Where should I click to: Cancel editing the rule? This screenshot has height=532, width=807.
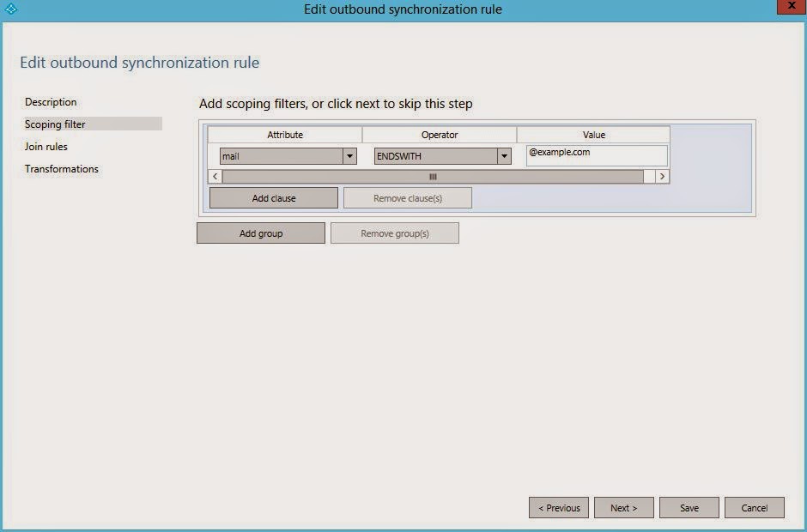(x=755, y=508)
